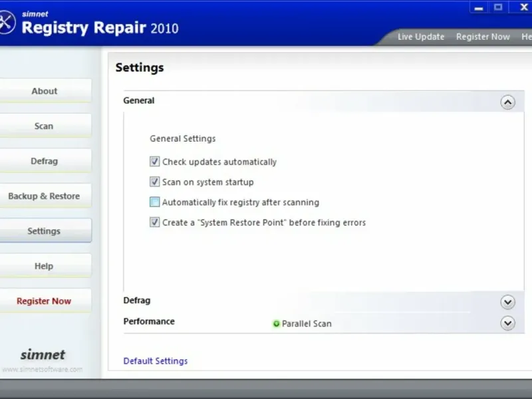Toggle Create a System Restore Point checkbox

point(155,223)
